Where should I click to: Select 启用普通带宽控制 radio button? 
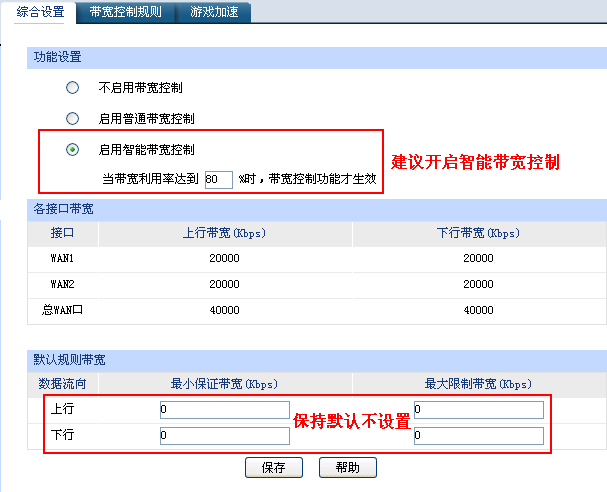(72, 119)
